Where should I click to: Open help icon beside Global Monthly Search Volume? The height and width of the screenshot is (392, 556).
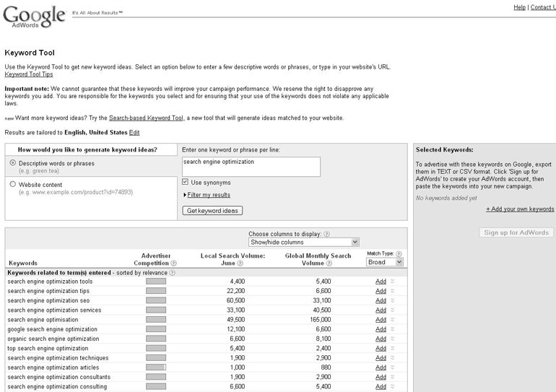[329, 263]
